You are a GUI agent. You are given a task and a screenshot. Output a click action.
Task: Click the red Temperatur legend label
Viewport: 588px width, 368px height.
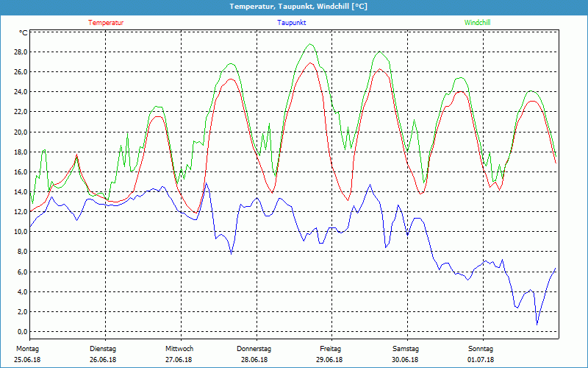(x=106, y=23)
